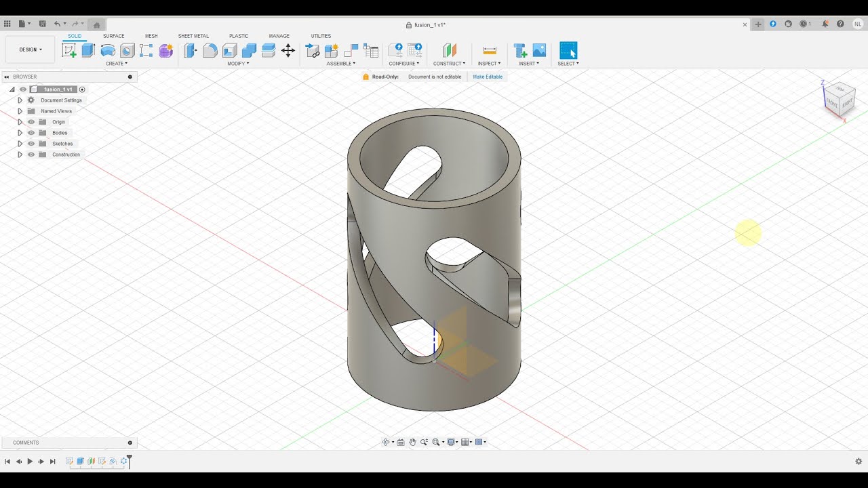Click the timeline position marker
Viewport: 868px width, 488px height.
click(130, 461)
